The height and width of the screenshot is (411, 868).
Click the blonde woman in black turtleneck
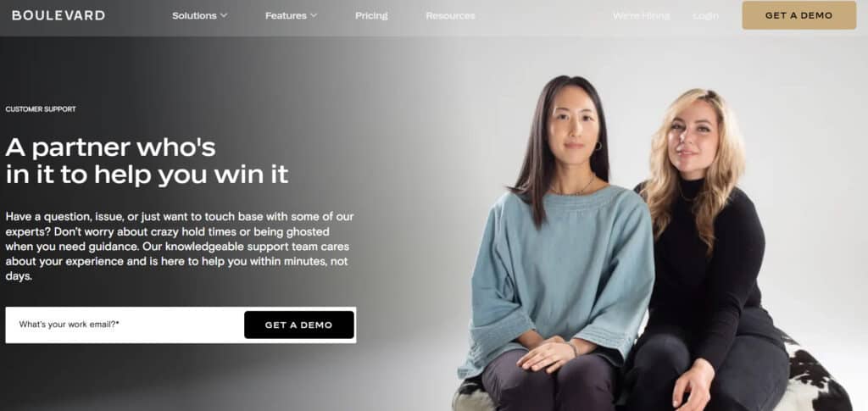(x=714, y=249)
